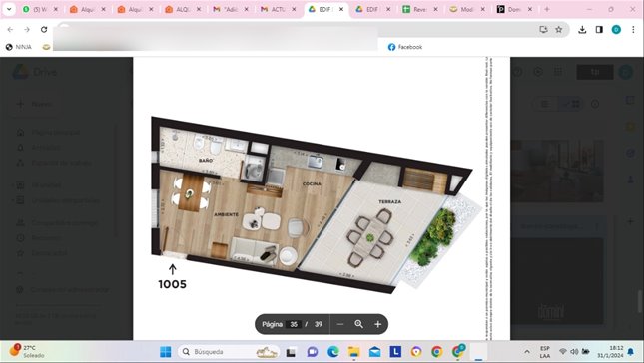Go forward with the browser forward arrow

point(27,30)
